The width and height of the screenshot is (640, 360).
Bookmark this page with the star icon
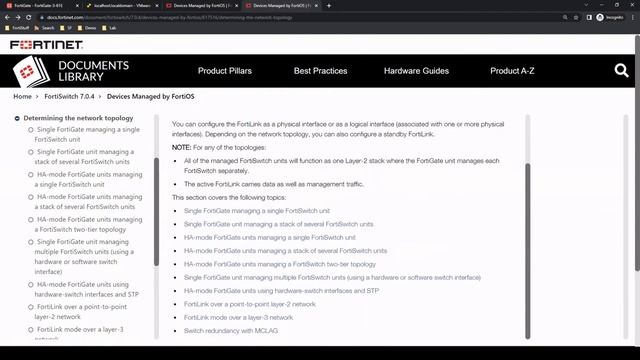pos(576,18)
